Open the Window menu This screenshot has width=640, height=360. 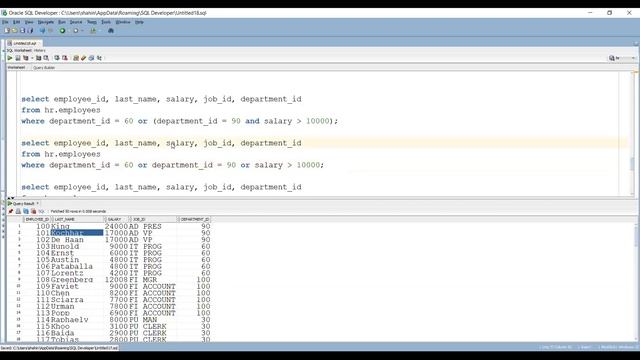pos(123,22)
